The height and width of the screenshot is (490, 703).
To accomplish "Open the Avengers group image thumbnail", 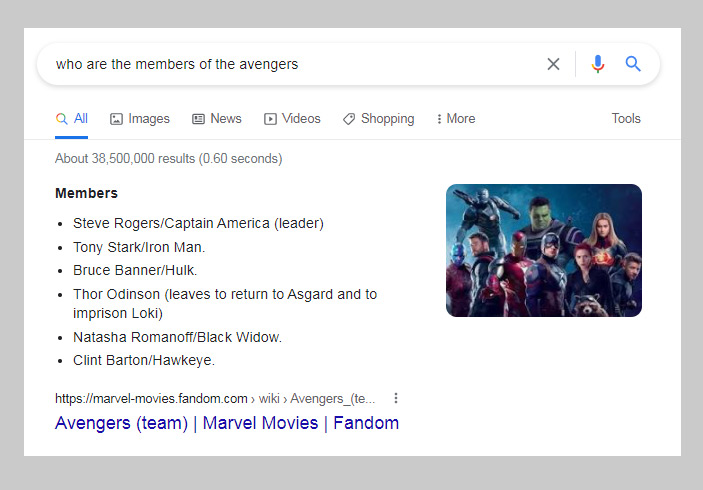I will [x=543, y=250].
